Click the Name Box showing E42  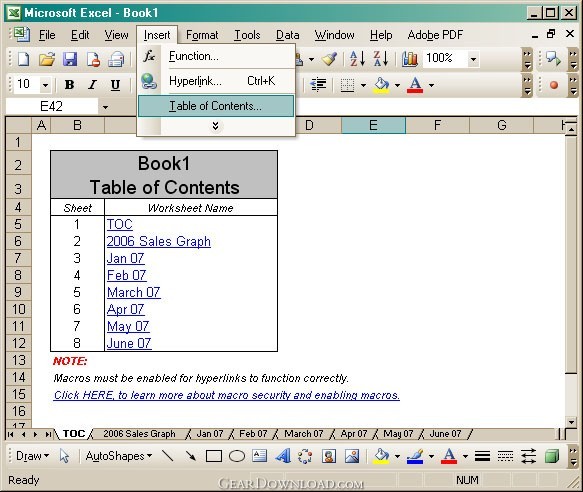(x=52, y=107)
